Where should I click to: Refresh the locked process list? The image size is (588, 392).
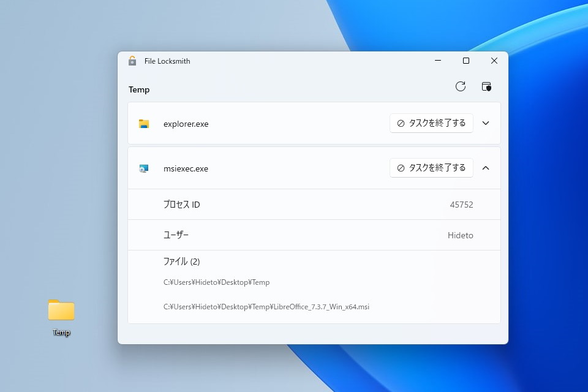[461, 86]
